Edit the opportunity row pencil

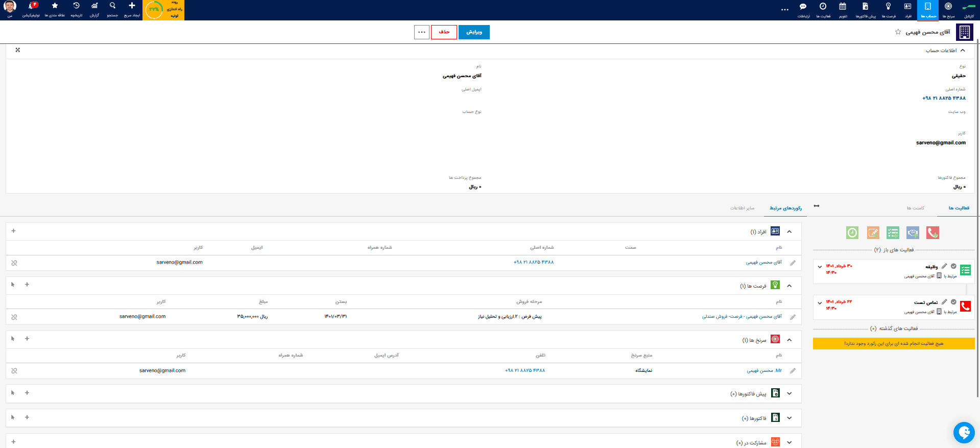[793, 317]
